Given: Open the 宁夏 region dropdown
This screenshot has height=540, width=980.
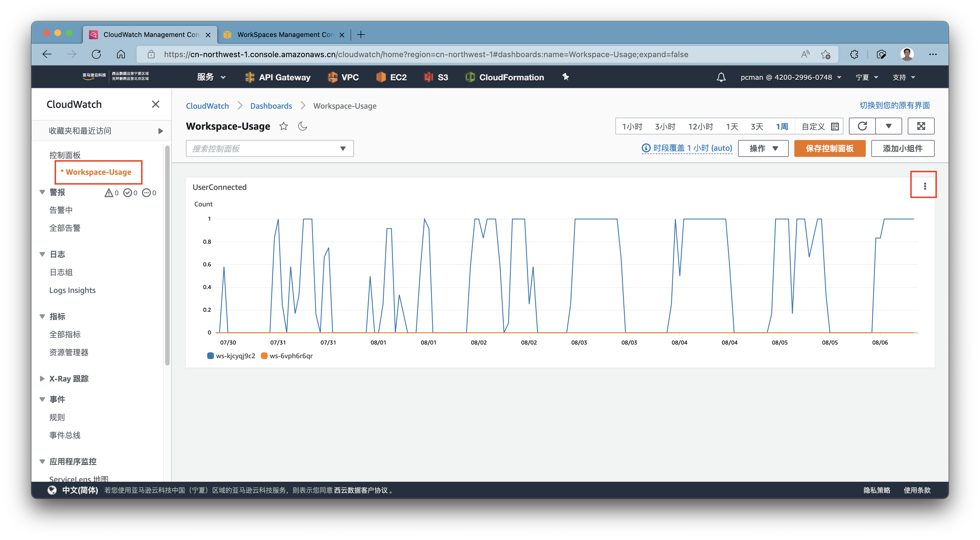Looking at the screenshot, I should [x=867, y=77].
